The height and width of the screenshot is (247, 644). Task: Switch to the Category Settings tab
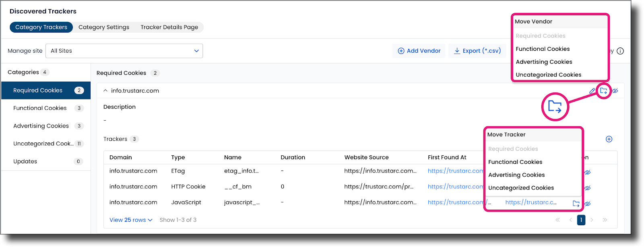point(104,27)
